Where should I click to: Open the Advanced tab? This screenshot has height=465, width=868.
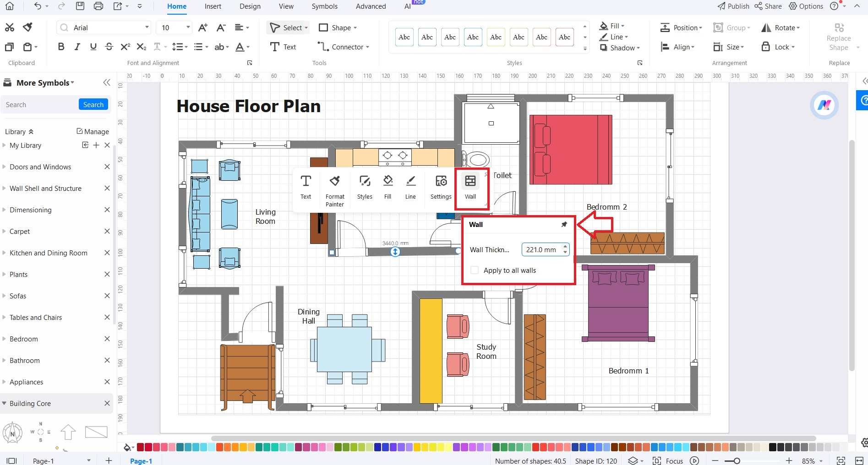point(371,6)
